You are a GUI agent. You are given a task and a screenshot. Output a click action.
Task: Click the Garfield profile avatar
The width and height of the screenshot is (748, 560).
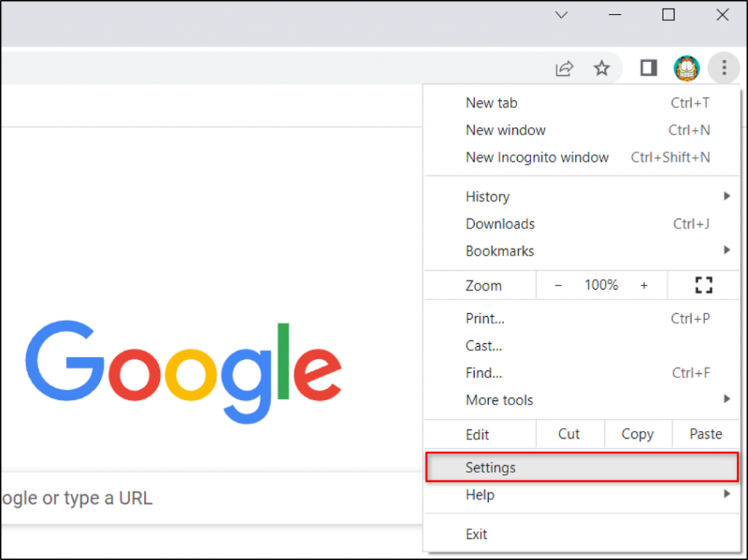click(687, 67)
